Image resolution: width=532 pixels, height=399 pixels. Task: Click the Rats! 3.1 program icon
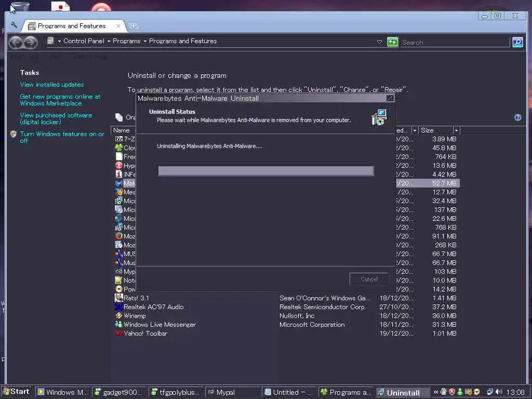coord(119,298)
